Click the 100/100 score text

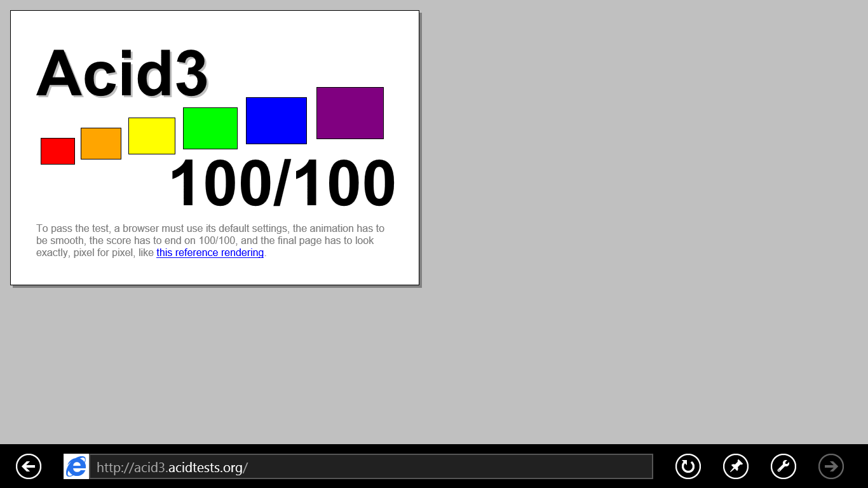pyautogui.click(x=283, y=184)
